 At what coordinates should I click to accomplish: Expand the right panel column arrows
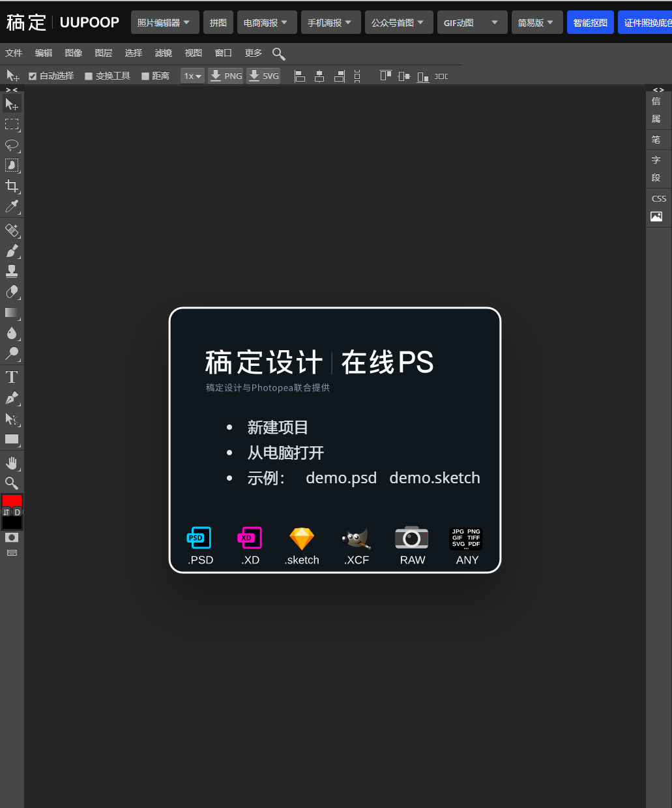click(658, 90)
